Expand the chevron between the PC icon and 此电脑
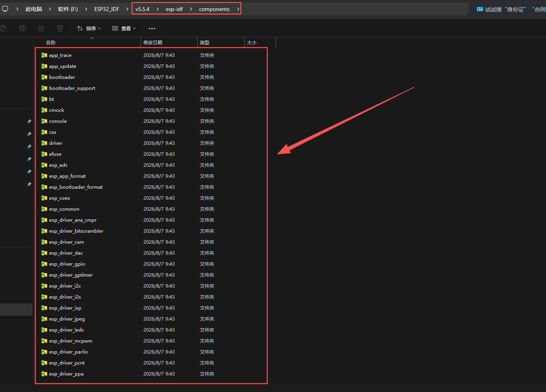Viewport: 546px width, 392px height. point(17,9)
